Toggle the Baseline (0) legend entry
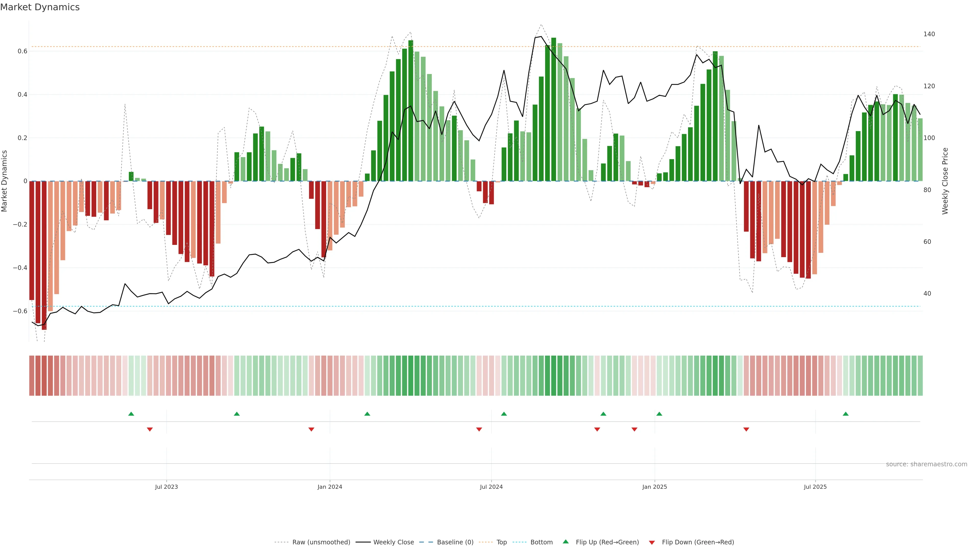 click(x=455, y=542)
